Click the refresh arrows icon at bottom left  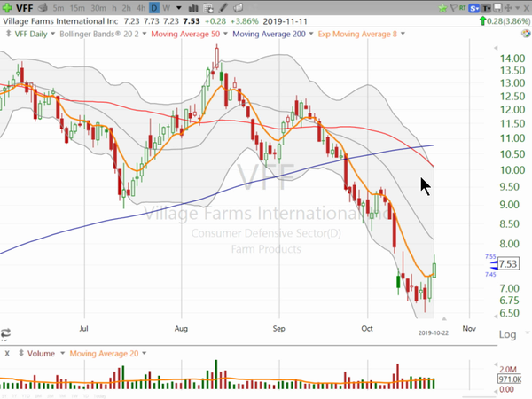click(6, 332)
